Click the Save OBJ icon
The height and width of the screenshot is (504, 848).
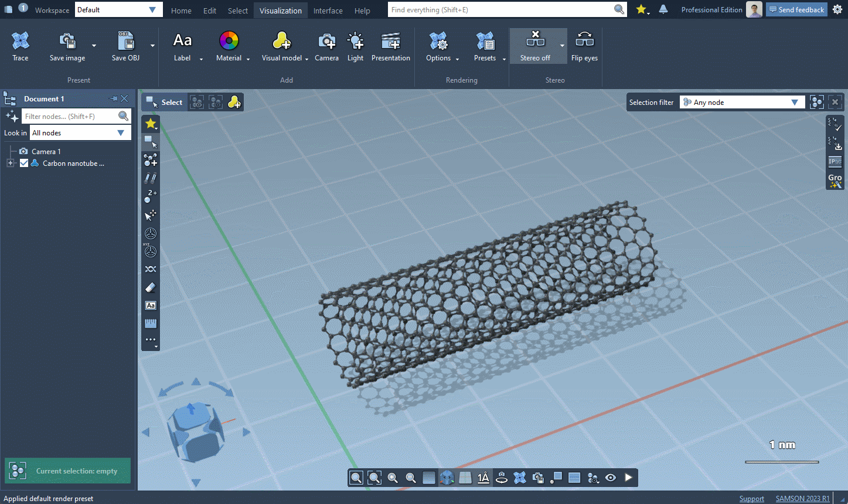125,46
